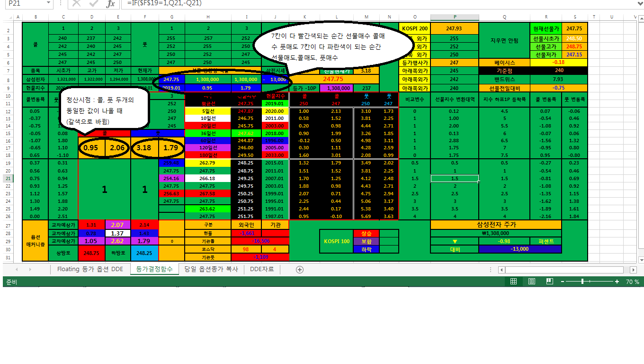Switch to Normal view icon

tap(513, 282)
